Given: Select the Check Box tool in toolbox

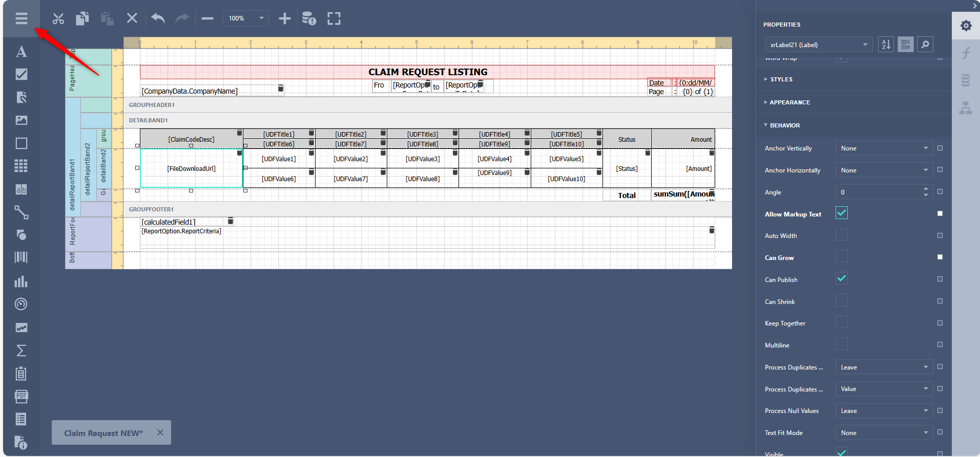Looking at the screenshot, I should coord(21,74).
